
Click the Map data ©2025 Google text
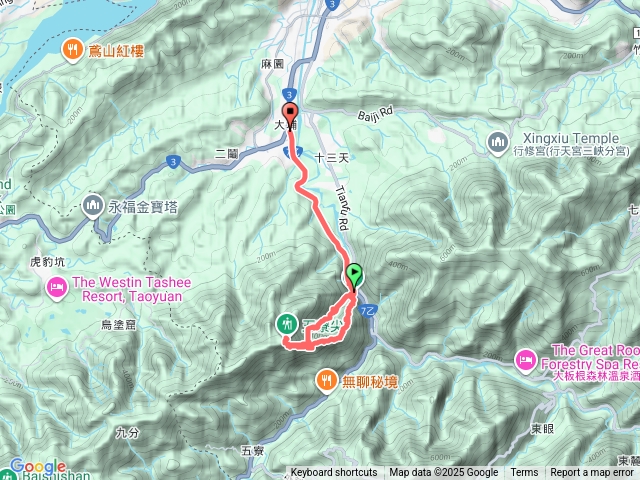pyautogui.click(x=444, y=473)
